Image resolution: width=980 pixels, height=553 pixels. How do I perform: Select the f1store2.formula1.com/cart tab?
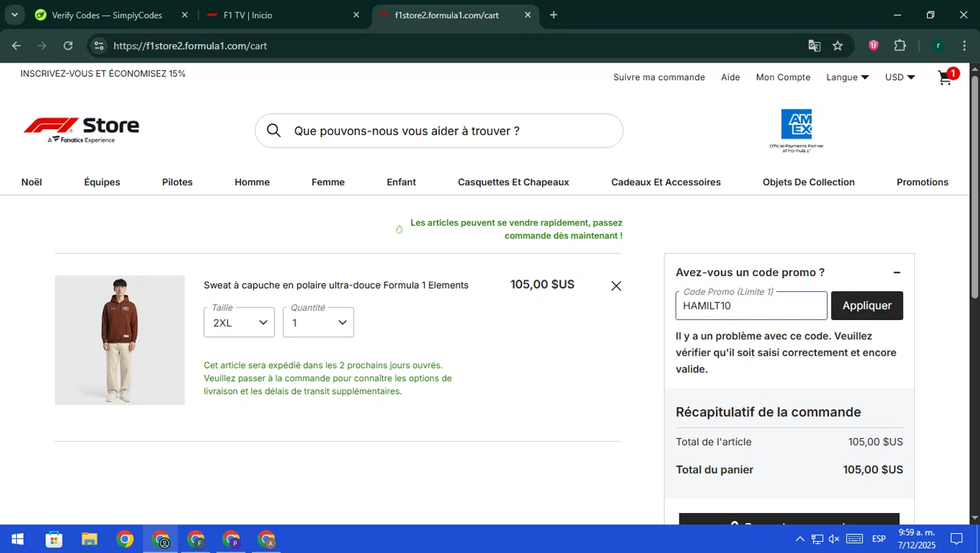[x=447, y=15]
